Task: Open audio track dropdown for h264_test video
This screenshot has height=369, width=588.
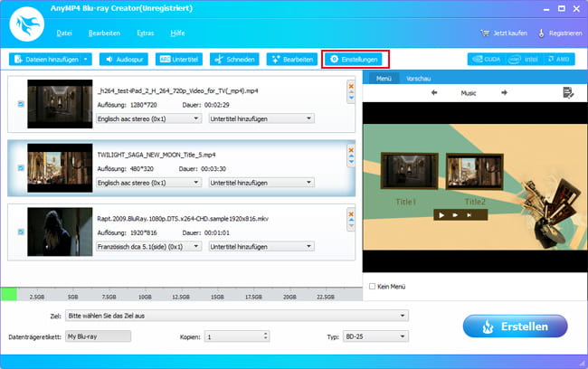Action: pos(149,118)
